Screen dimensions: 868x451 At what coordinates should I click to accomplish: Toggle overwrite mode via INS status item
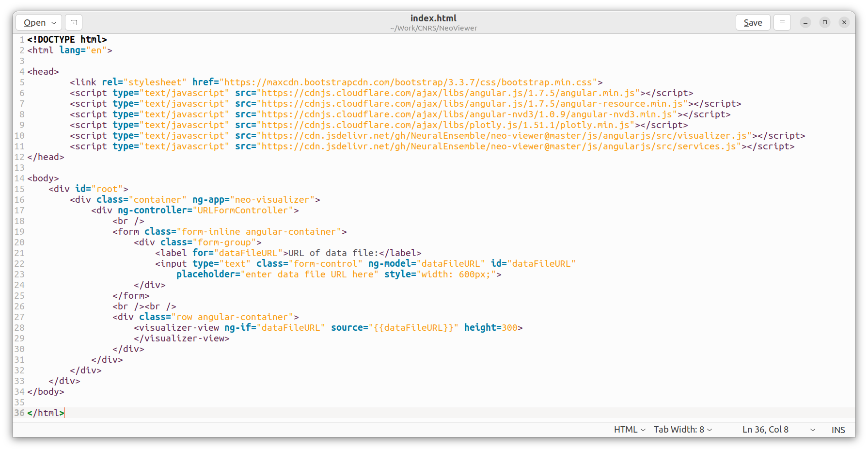click(x=838, y=430)
